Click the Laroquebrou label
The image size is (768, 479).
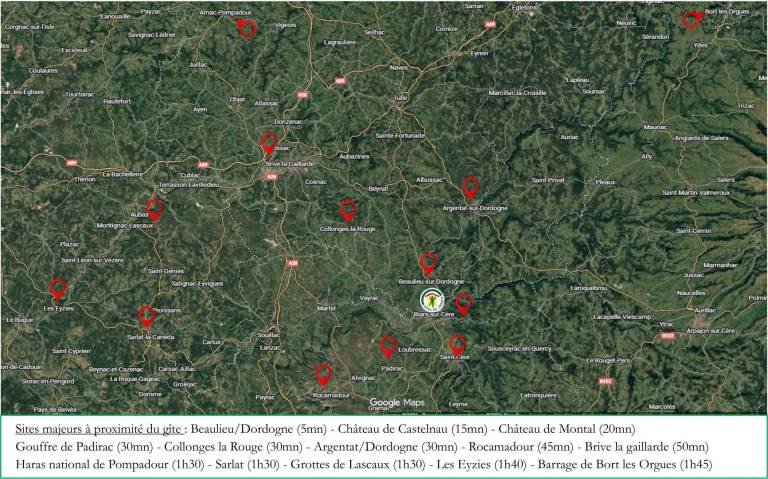point(589,288)
